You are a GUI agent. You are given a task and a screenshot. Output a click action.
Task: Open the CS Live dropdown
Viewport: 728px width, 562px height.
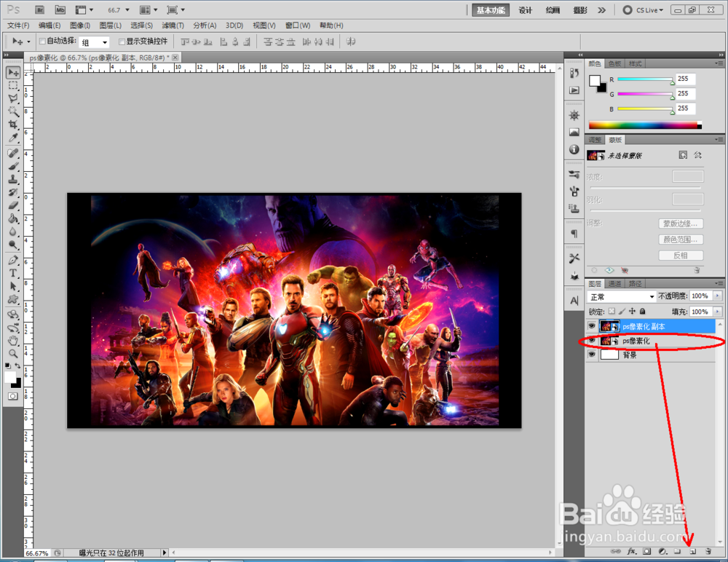point(643,9)
